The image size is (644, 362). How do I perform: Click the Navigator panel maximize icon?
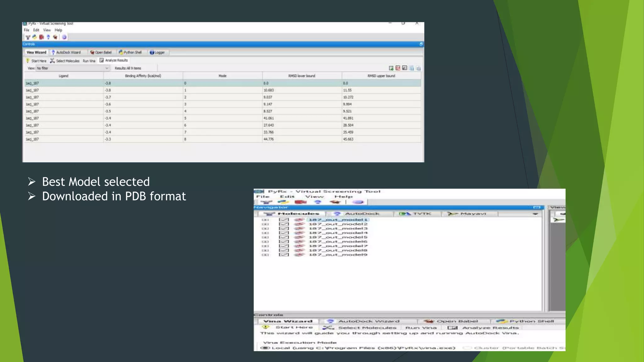tap(537, 207)
